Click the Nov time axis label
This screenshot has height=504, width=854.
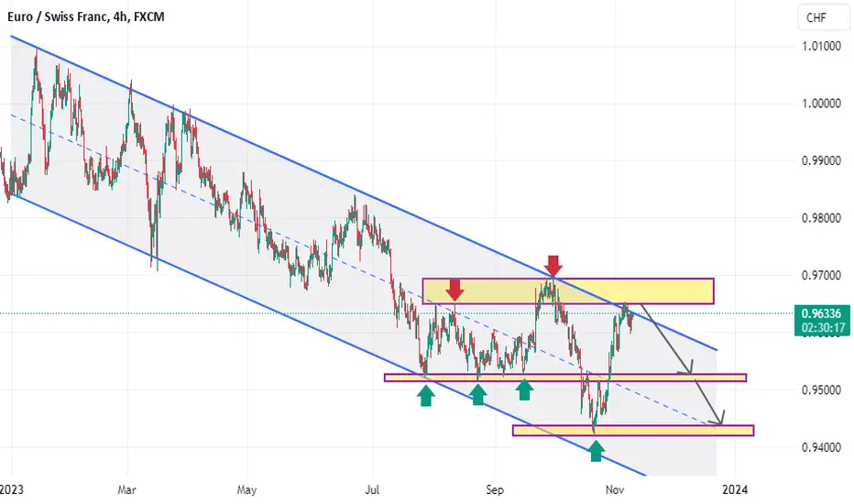[x=614, y=490]
